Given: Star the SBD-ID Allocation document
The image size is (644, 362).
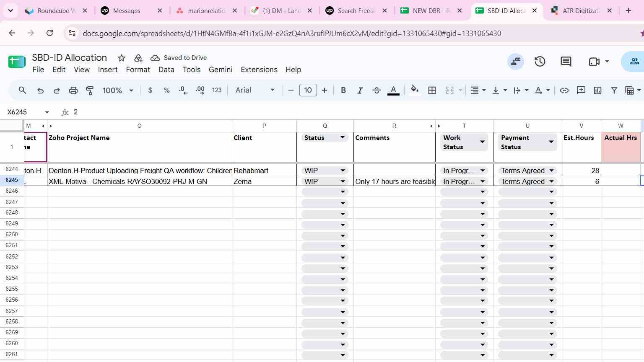Looking at the screenshot, I should coord(122,58).
